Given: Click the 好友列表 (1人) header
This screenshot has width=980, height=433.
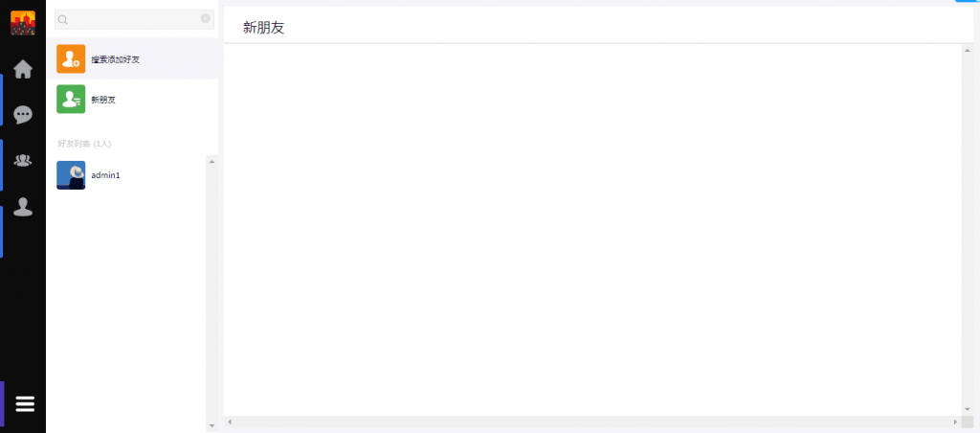Looking at the screenshot, I should pyautogui.click(x=84, y=144).
